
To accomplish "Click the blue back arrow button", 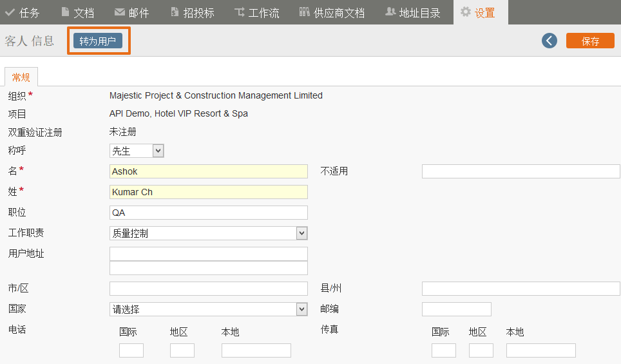I will coord(549,41).
